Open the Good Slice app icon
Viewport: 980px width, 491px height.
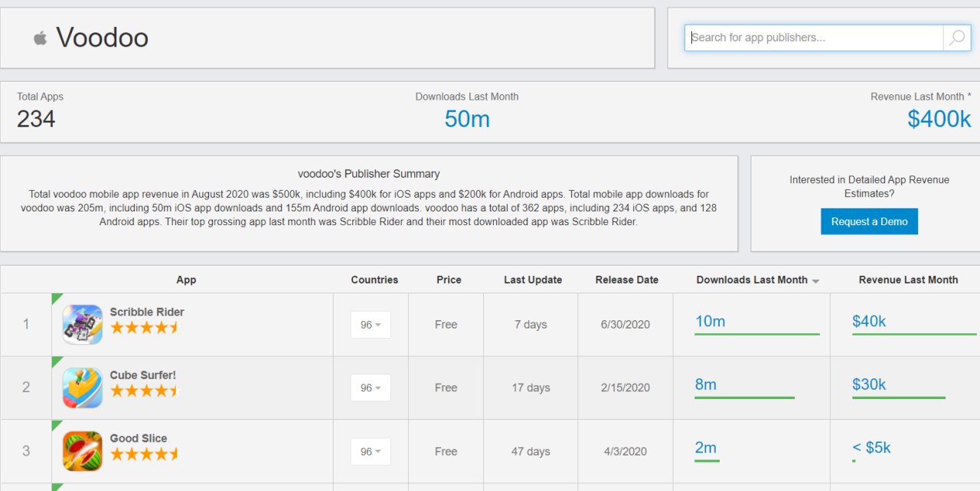[x=83, y=451]
